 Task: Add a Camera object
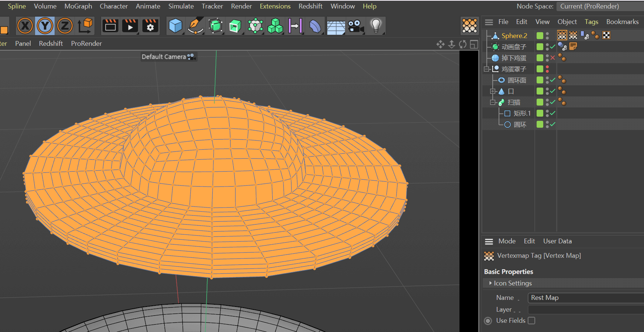(x=356, y=26)
